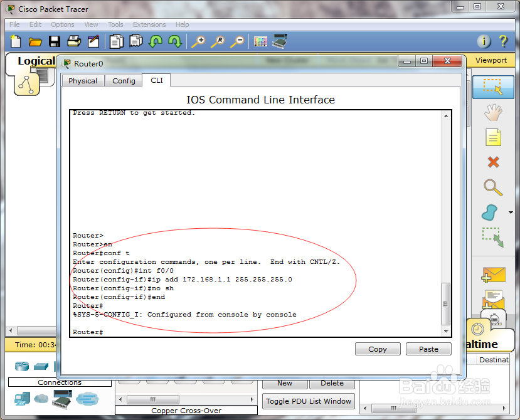The image size is (520, 420).
Task: Reset zoom with the R magnifier
Action: pos(218,42)
